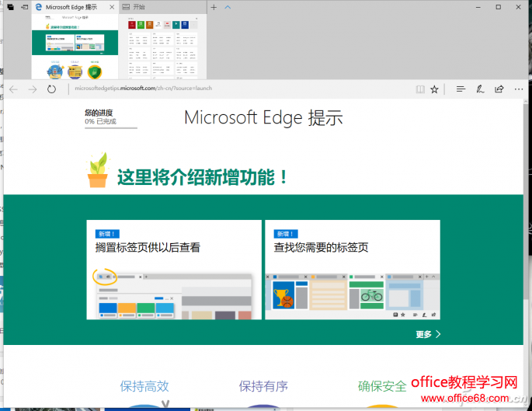Viewport: 532px width, 411px height.
Task: Share this page icon
Action: [x=499, y=89]
